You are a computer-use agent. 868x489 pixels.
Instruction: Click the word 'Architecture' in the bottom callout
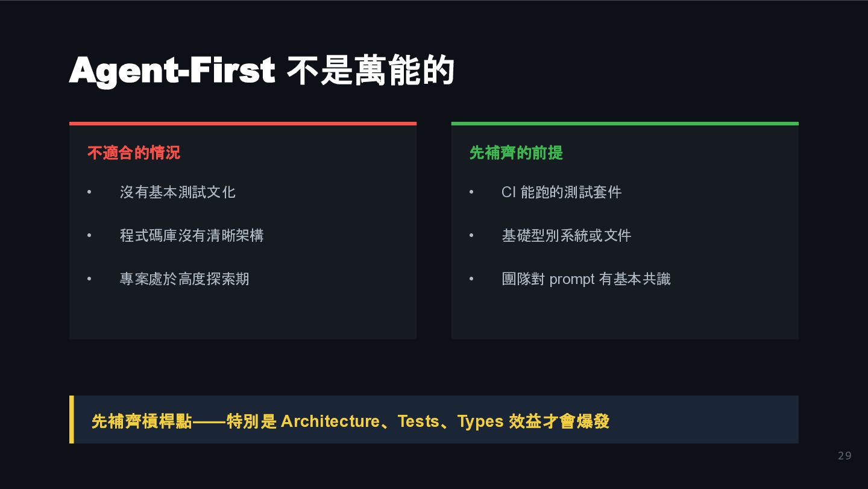coord(330,421)
